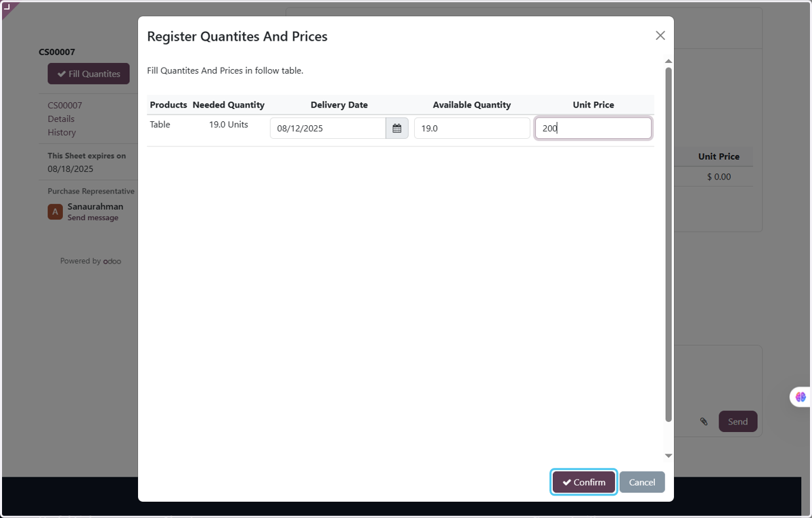812x518 pixels.
Task: Click the Table product cell
Action: point(160,125)
